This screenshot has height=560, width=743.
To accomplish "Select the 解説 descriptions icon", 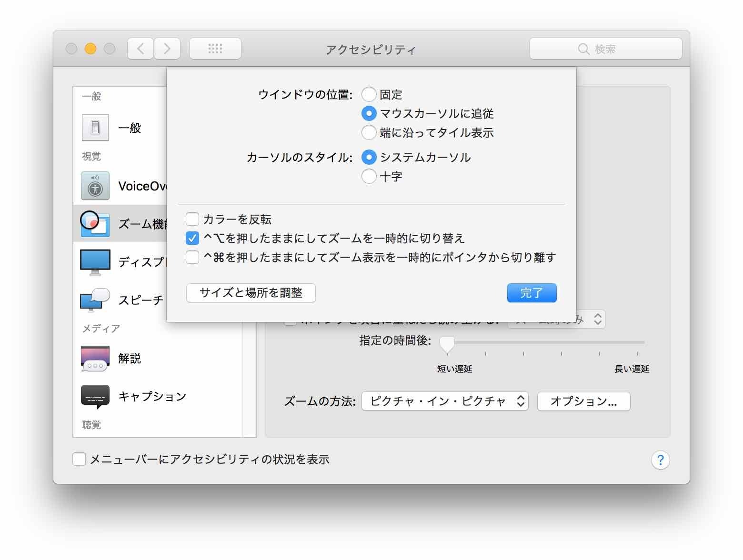I will click(x=95, y=358).
